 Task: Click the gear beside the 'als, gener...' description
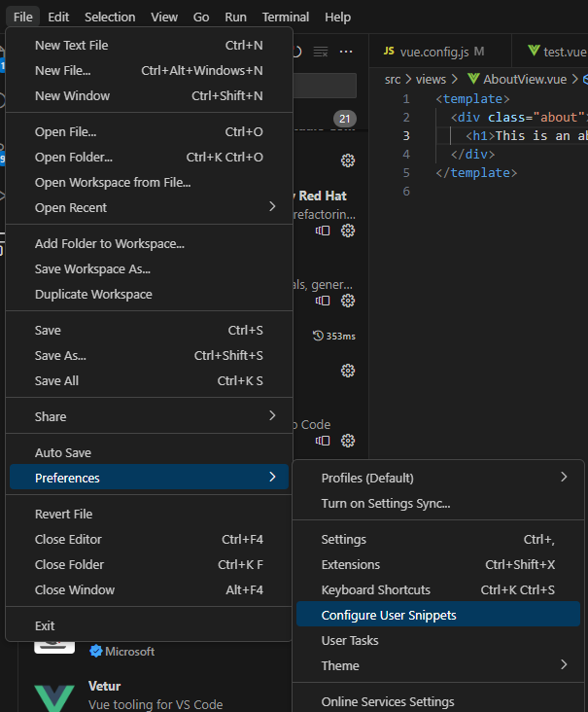(x=348, y=301)
